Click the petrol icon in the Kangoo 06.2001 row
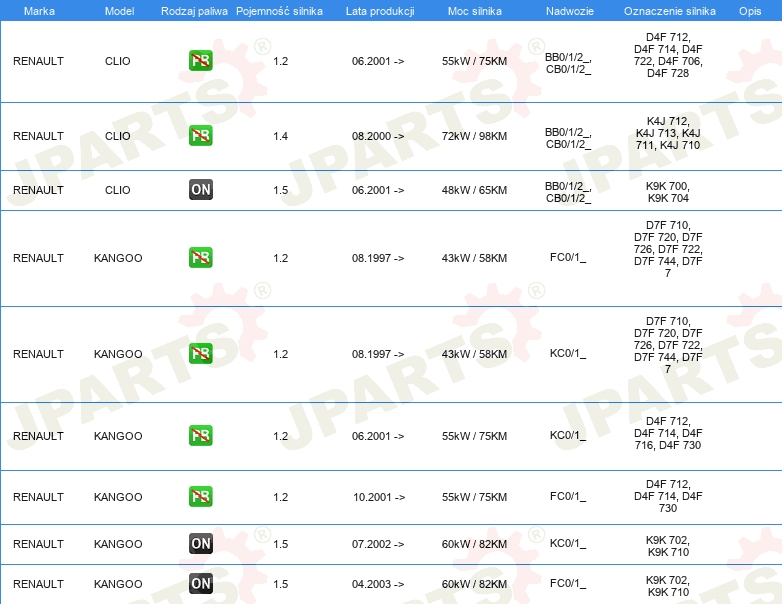 pyautogui.click(x=200, y=435)
